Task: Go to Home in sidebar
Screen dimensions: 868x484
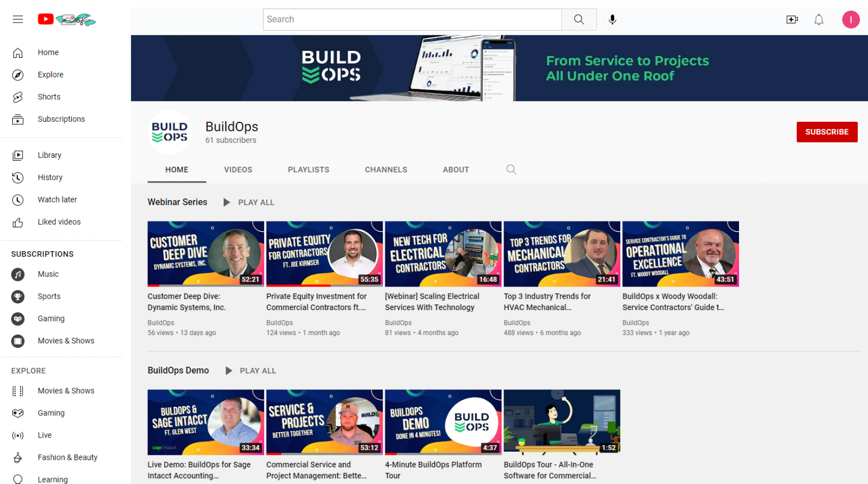Action: [x=62, y=52]
